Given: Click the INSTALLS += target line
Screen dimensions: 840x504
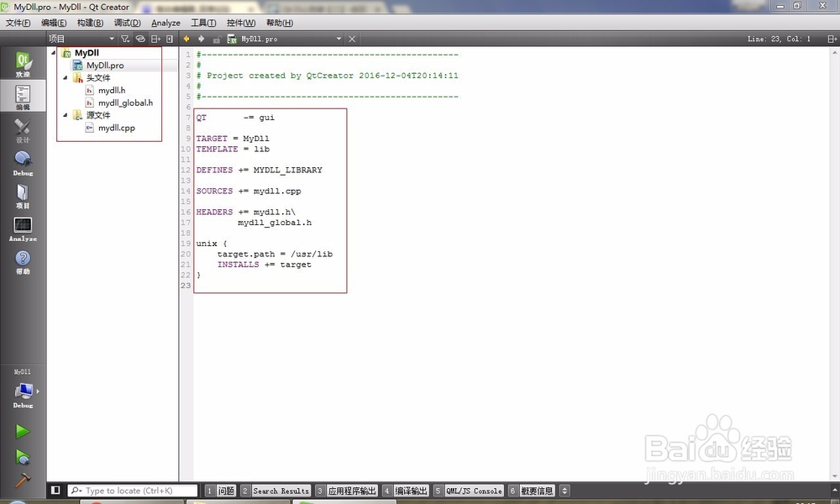Looking at the screenshot, I should click(264, 265).
